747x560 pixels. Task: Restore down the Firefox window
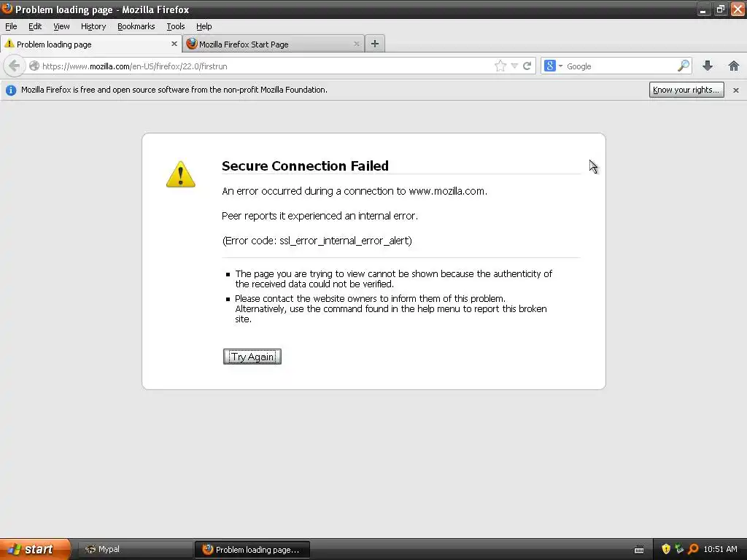tap(720, 9)
